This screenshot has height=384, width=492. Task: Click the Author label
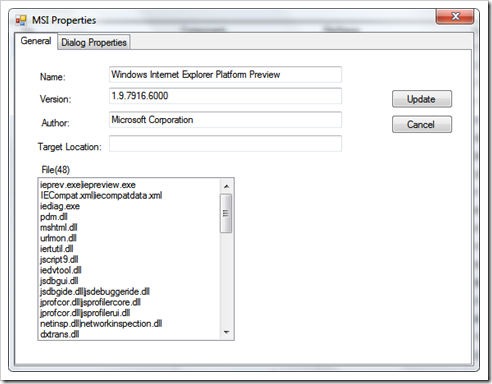coord(55,123)
